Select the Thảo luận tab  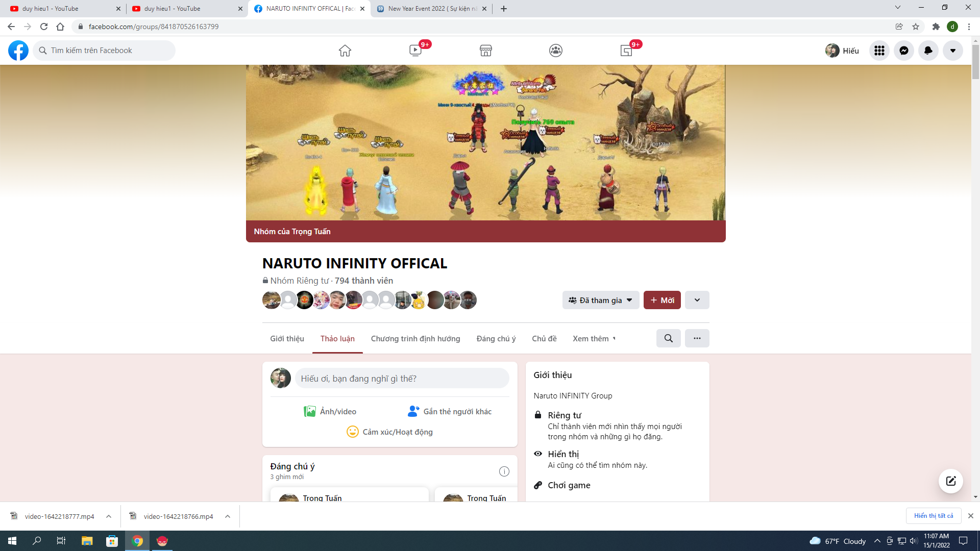coord(337,338)
